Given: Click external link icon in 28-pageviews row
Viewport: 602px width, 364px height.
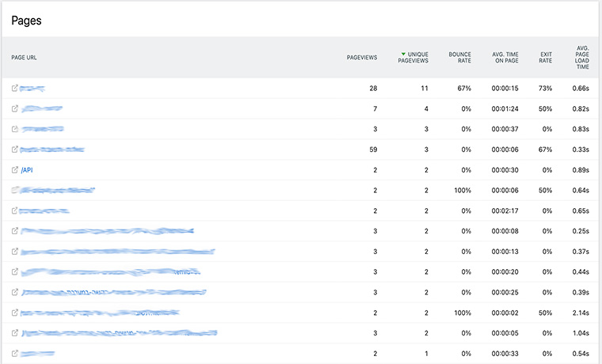Looking at the screenshot, I should [x=15, y=88].
